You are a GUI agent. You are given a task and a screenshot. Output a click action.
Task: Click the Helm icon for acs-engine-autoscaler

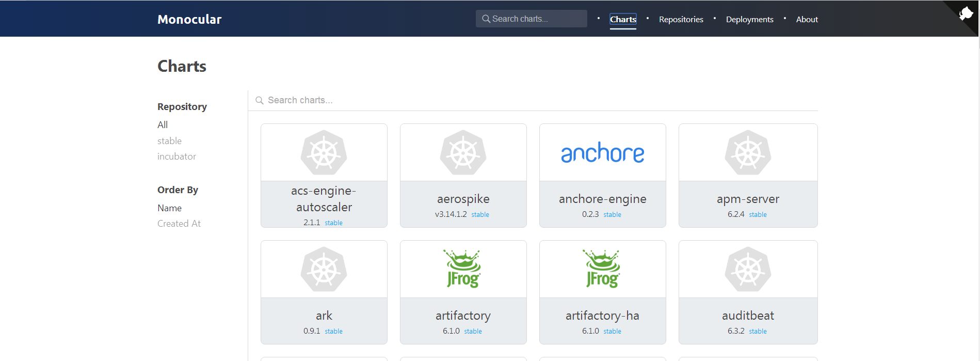tap(324, 152)
